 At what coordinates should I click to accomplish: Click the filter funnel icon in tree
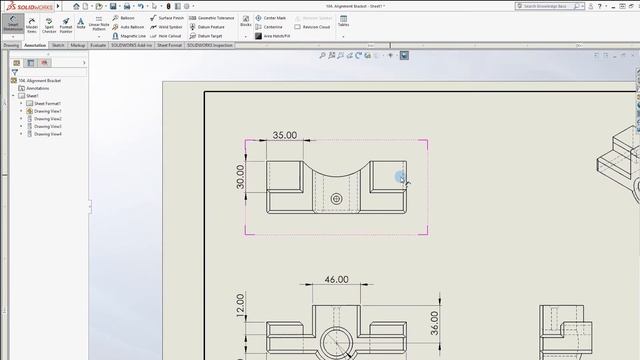coord(15,72)
